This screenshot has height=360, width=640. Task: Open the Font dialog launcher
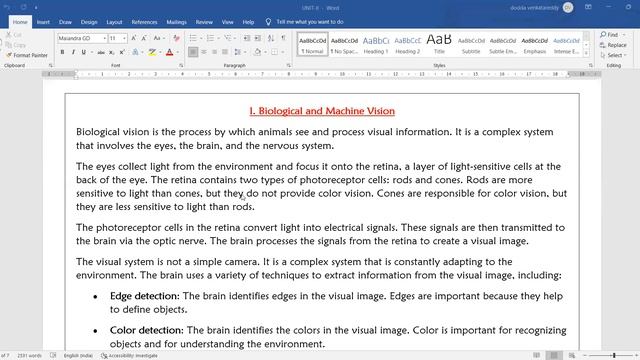pos(181,65)
